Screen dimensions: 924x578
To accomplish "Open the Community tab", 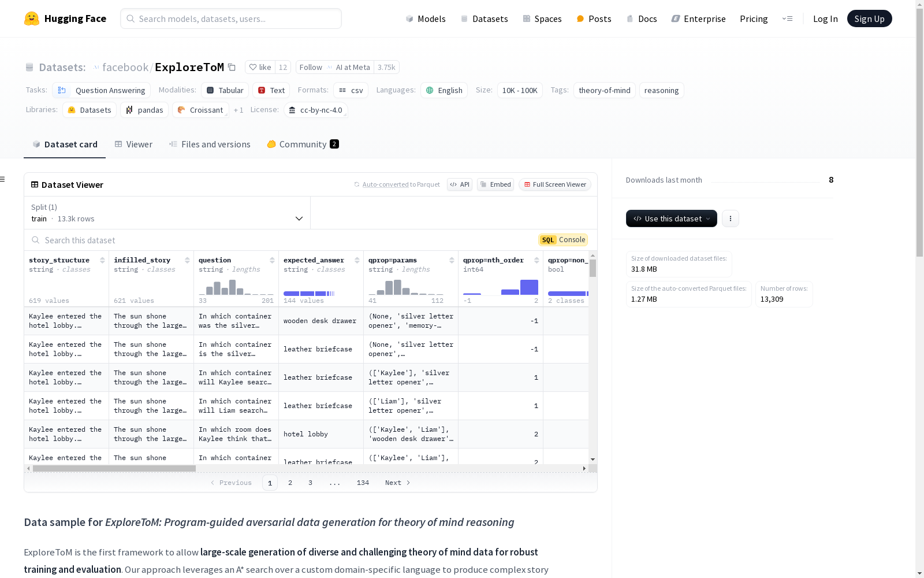I will (x=303, y=144).
